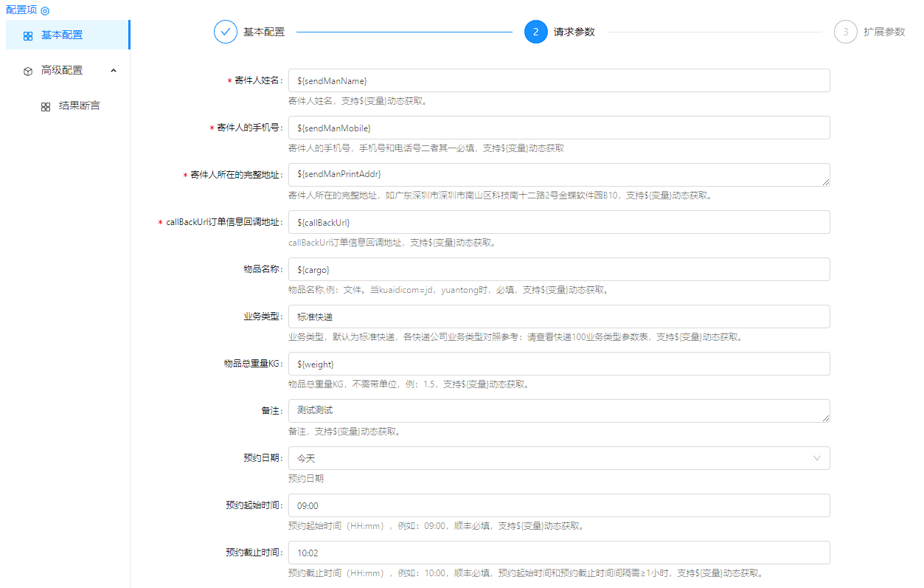Image resolution: width=924 pixels, height=588 pixels.
Task: Click the dropdown arrow in 预约日期 field
Action: [817, 458]
